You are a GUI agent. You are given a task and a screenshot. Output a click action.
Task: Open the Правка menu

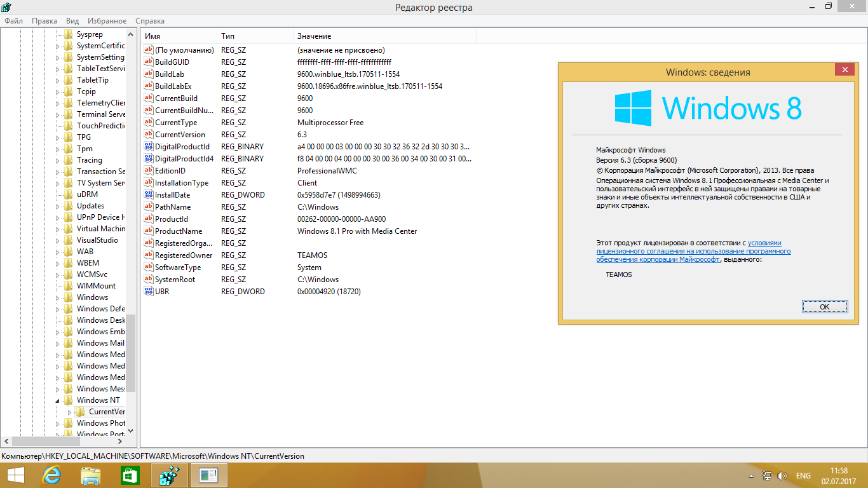[44, 21]
